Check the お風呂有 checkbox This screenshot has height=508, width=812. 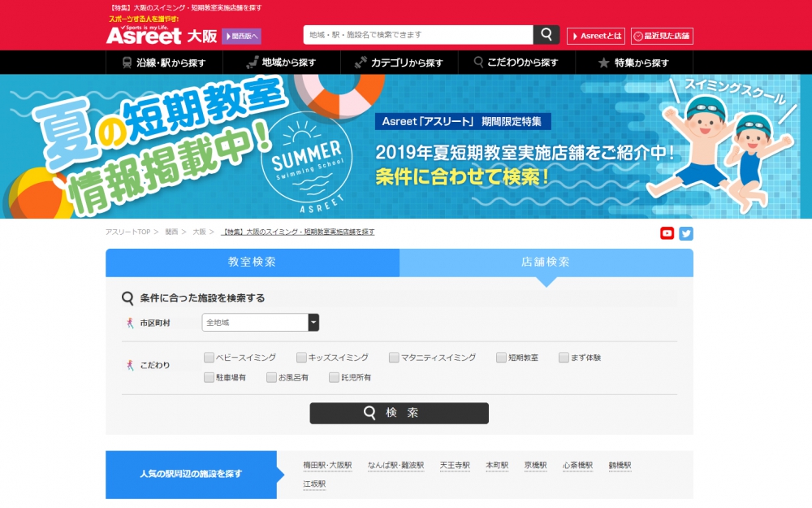click(x=271, y=377)
